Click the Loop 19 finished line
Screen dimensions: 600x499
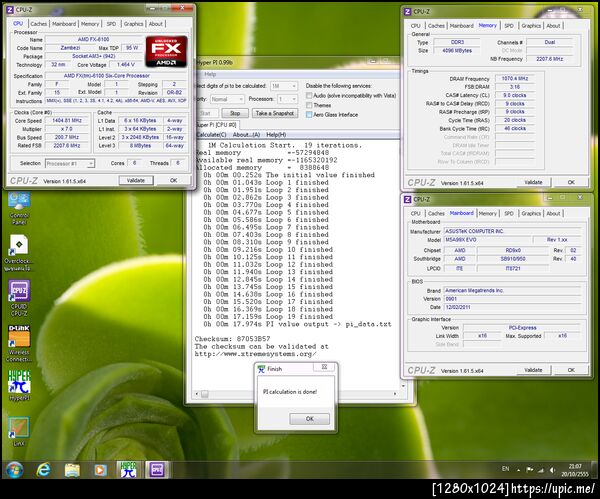tap(268, 317)
